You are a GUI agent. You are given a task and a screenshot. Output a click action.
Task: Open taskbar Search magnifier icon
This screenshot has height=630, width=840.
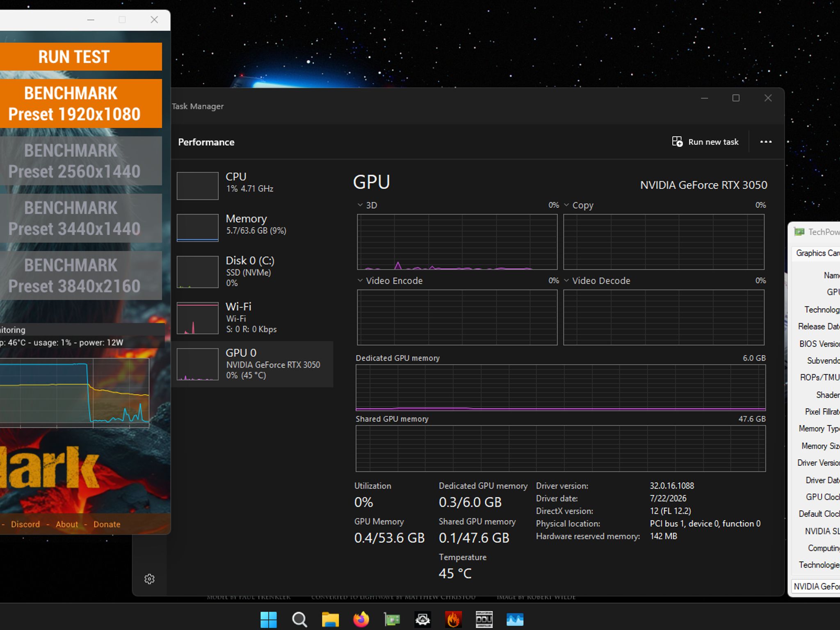299,619
